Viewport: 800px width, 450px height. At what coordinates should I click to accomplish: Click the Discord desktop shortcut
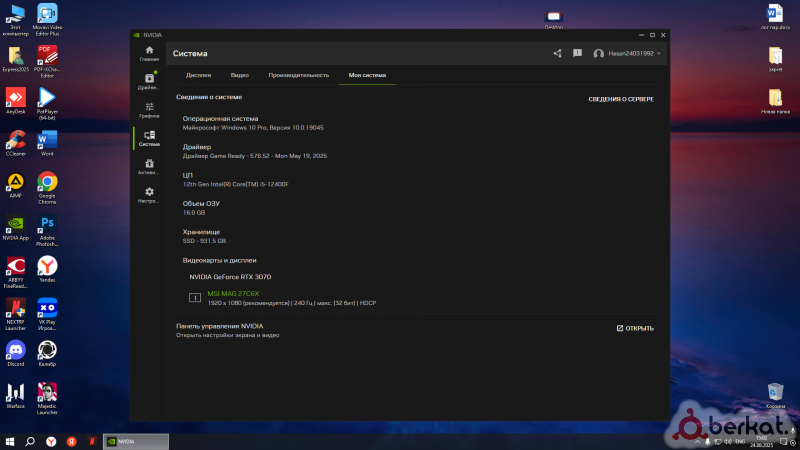(15, 351)
